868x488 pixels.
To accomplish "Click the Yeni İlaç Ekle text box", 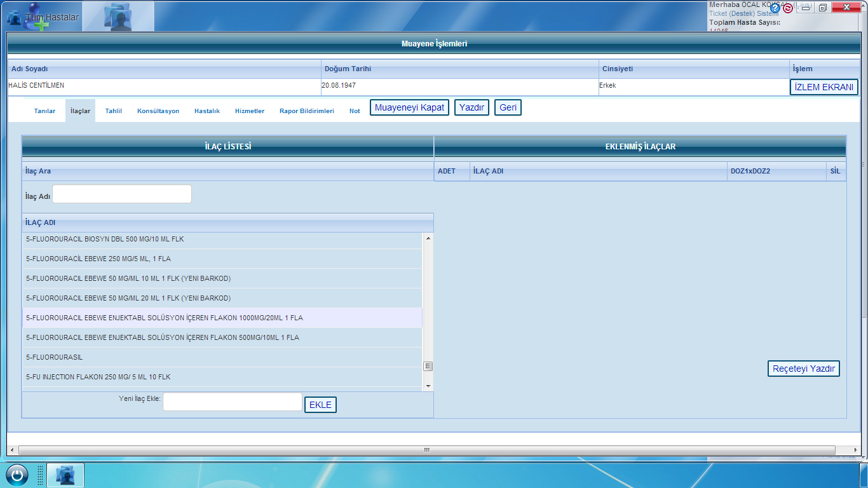I will pyautogui.click(x=233, y=402).
